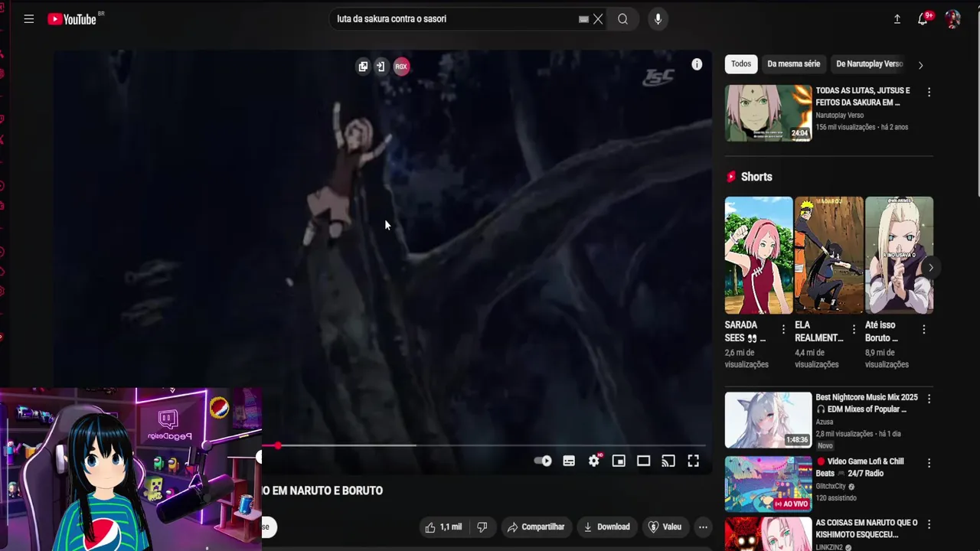Toggle autoplay switch in player

(543, 461)
